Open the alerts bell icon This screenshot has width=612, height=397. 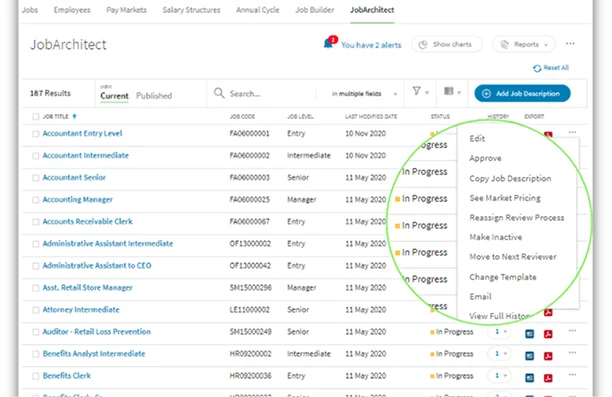click(x=329, y=43)
